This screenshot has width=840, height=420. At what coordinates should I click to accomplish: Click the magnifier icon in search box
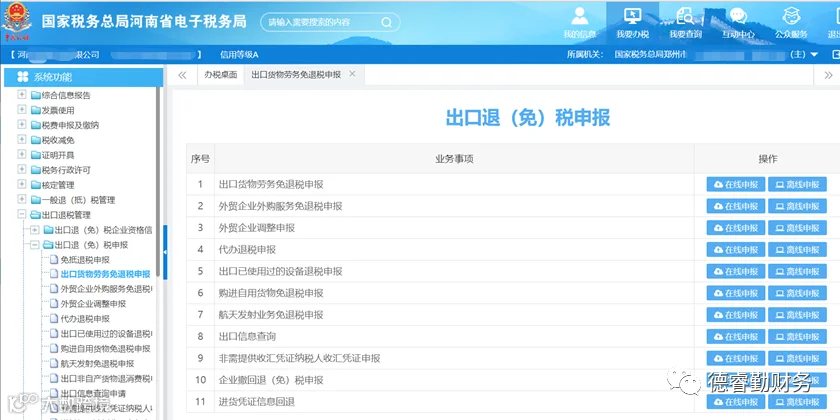[386, 22]
